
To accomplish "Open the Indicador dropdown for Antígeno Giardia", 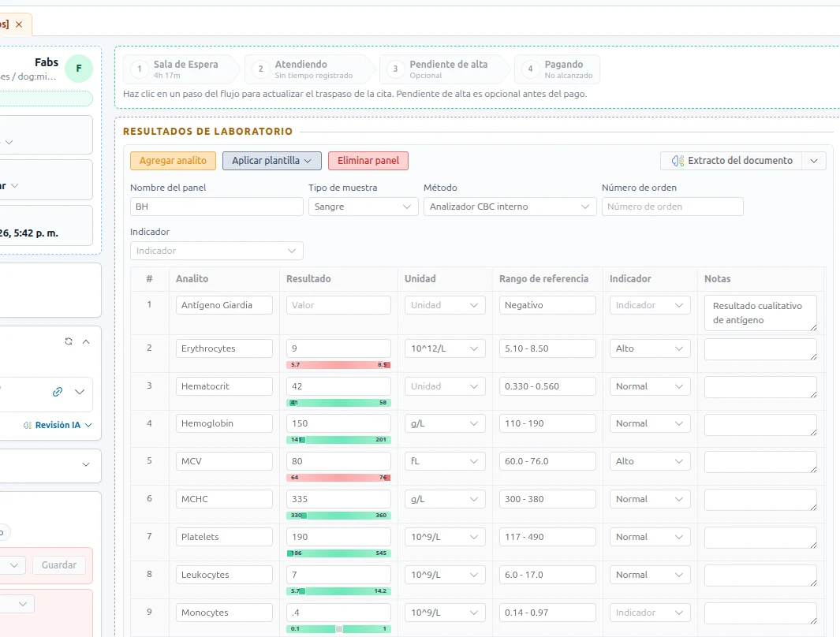I will (650, 305).
